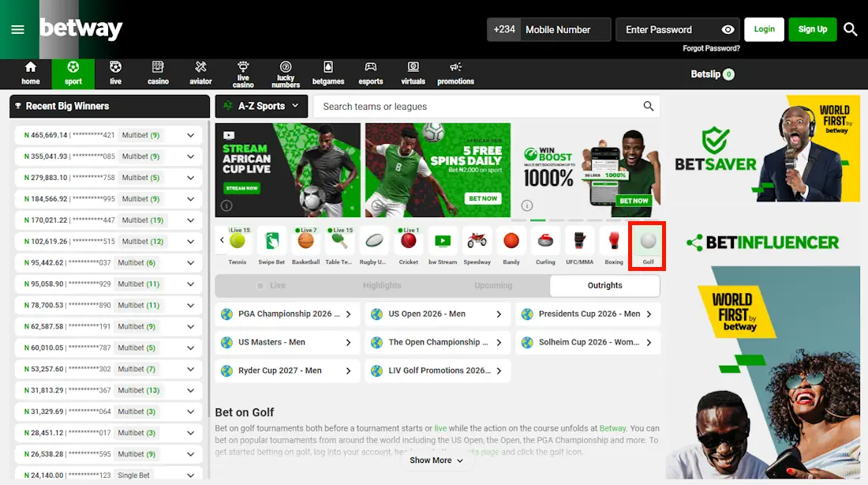Click the Mobile Number input field
Image resolution: width=868 pixels, height=485 pixels.
coord(563,28)
